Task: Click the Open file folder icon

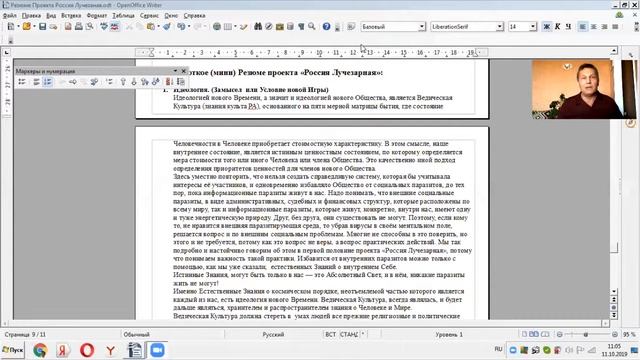Action: 27,27
